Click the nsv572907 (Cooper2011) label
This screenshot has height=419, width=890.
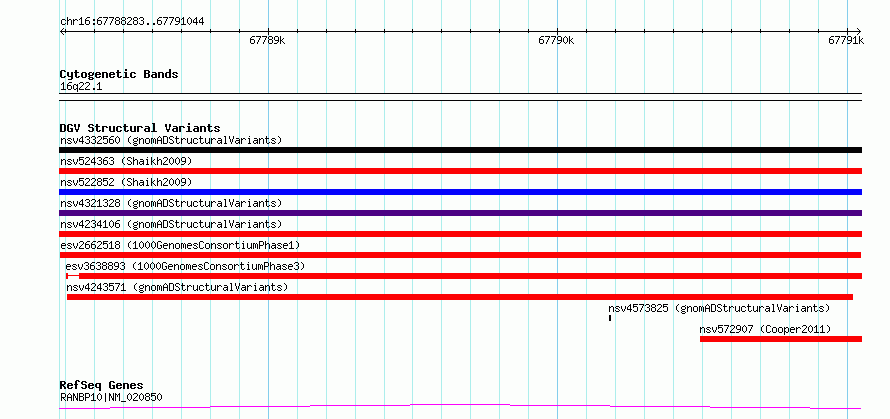(765, 329)
